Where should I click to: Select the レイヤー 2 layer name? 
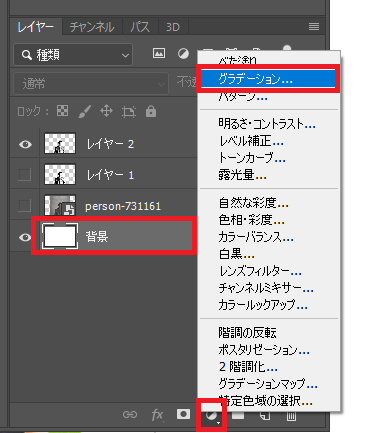[x=110, y=144]
